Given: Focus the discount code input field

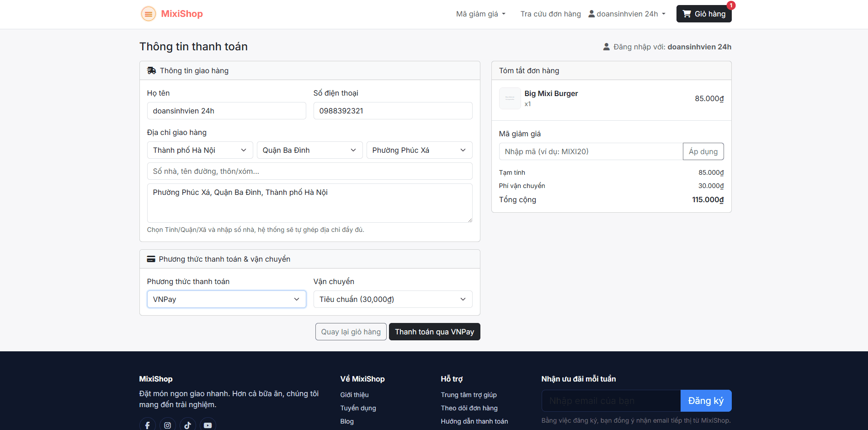Looking at the screenshot, I should [x=591, y=151].
